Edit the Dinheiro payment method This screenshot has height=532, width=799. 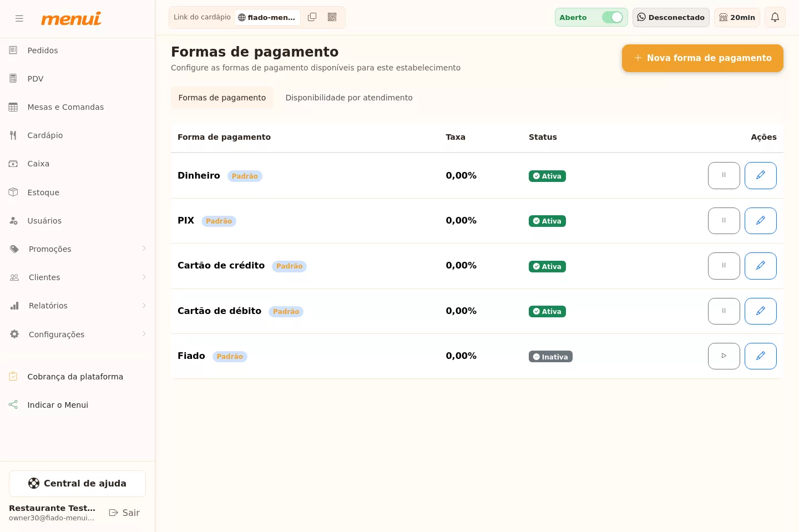(x=760, y=175)
